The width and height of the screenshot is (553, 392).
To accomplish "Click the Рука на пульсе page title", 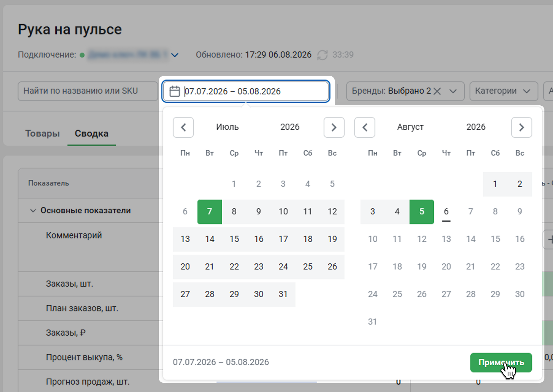I will tap(70, 29).
